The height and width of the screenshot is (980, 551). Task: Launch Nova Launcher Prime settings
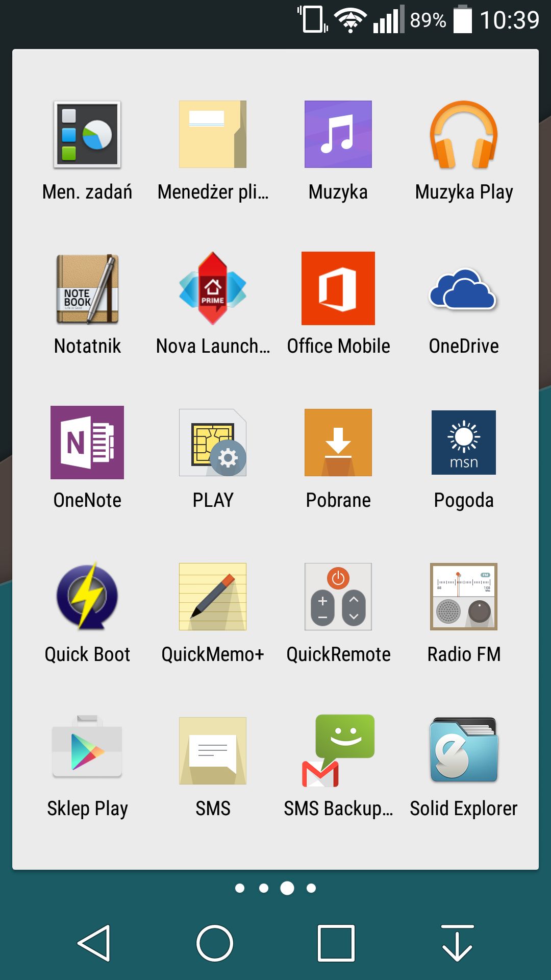(x=213, y=288)
